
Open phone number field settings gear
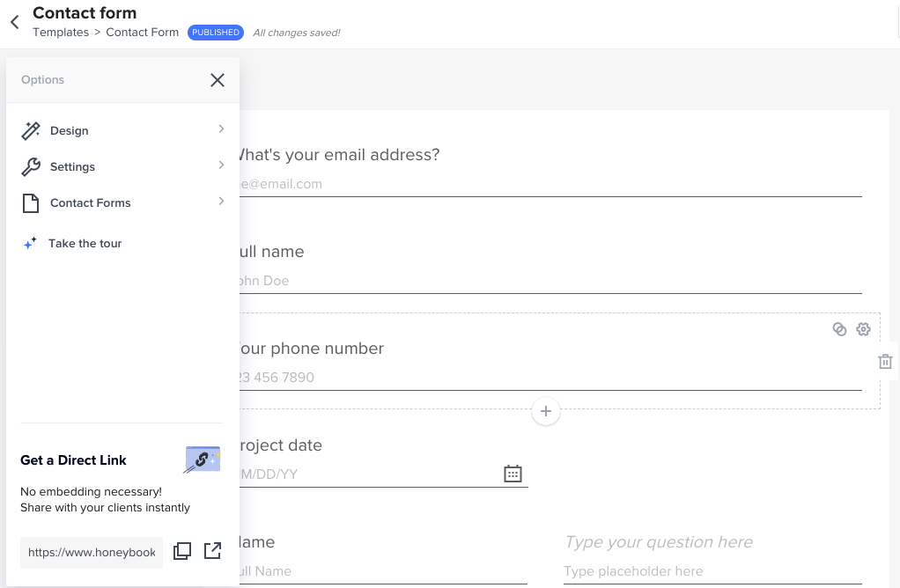coord(863,329)
